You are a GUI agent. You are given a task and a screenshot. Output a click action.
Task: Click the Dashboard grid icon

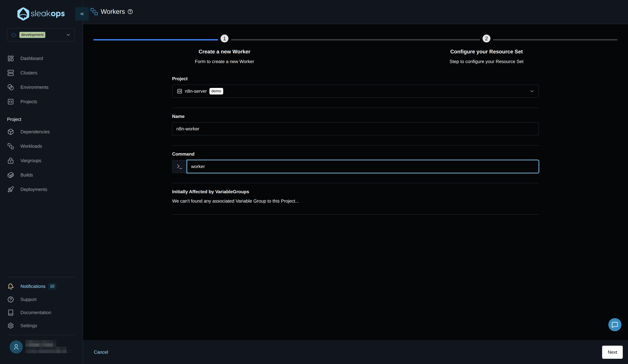pos(11,58)
